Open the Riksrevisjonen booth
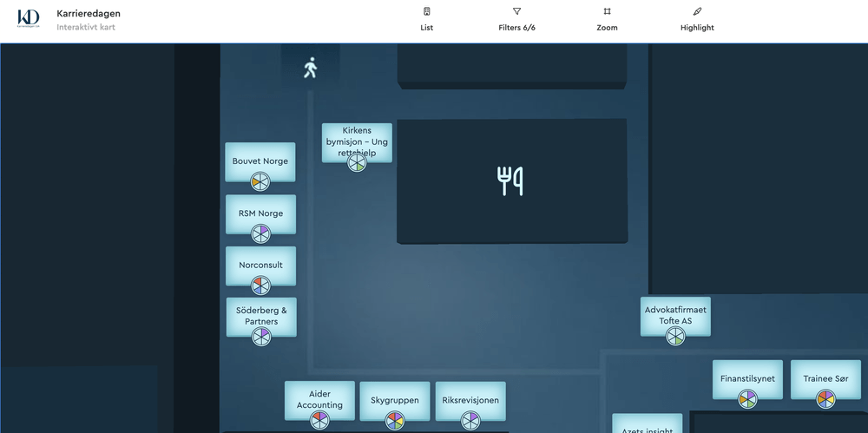868x433 pixels. [470, 400]
